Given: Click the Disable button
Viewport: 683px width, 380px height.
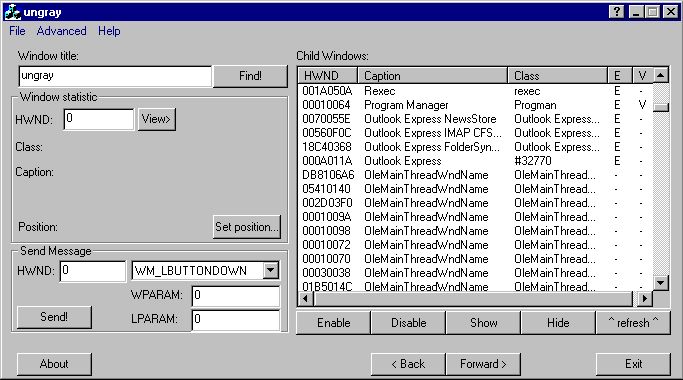Looking at the screenshot, I should click(408, 323).
